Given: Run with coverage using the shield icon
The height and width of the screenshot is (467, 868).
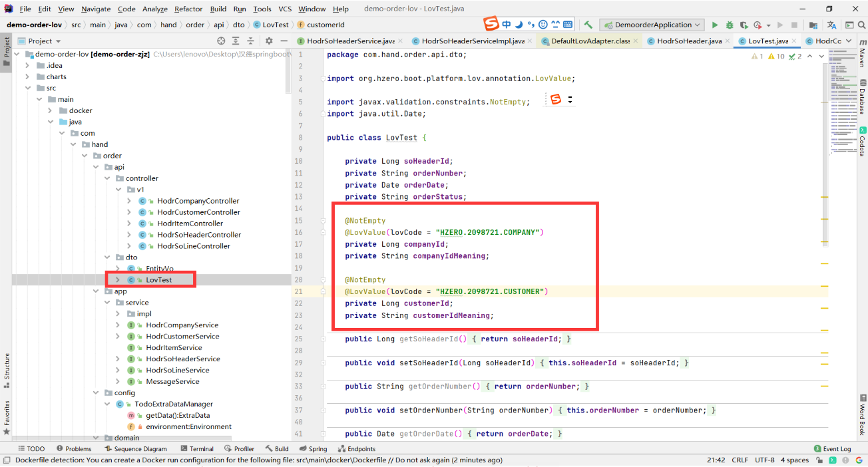Looking at the screenshot, I should point(744,25).
